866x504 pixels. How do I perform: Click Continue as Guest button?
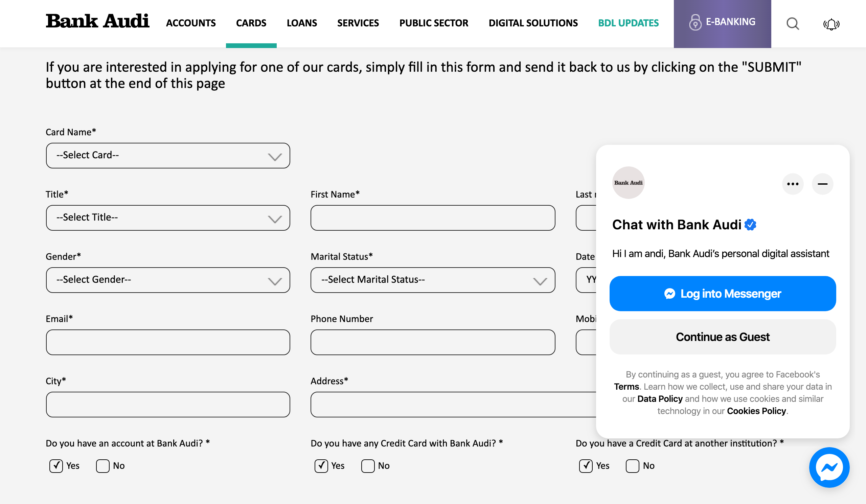[x=722, y=337]
